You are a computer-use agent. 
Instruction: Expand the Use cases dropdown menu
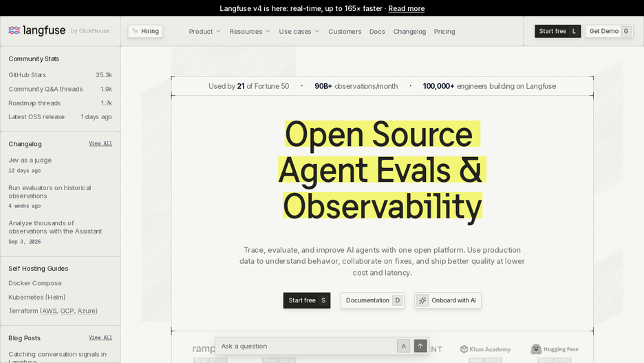point(299,32)
